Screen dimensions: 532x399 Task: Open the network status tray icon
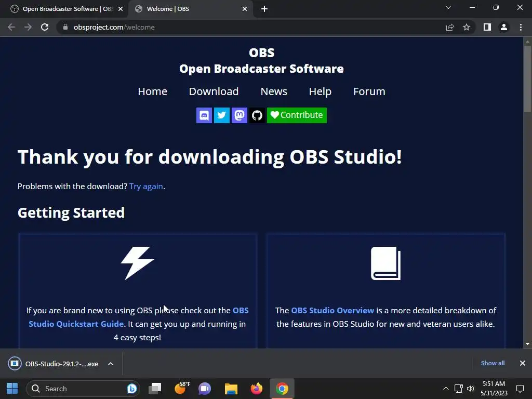click(459, 389)
